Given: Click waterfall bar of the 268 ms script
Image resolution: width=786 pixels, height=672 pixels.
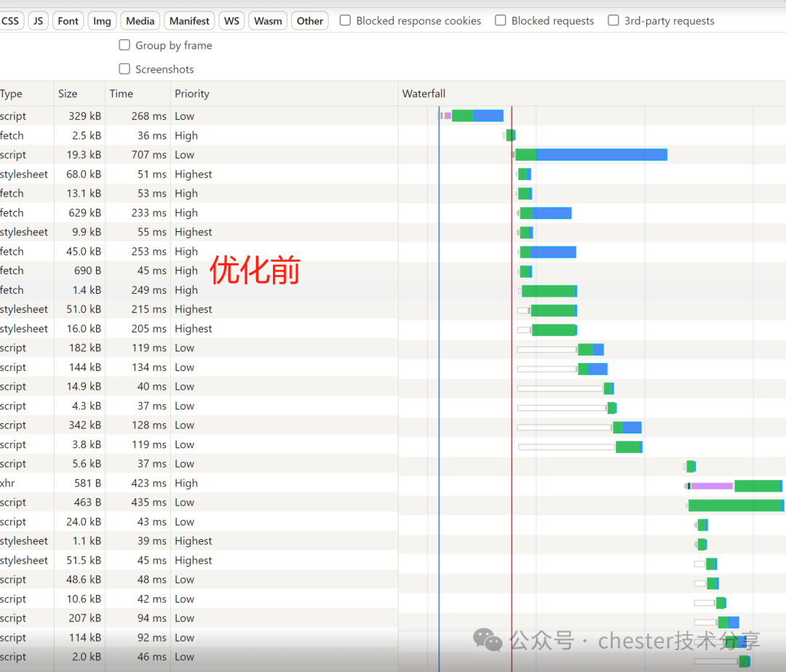Looking at the screenshot, I should [471, 116].
